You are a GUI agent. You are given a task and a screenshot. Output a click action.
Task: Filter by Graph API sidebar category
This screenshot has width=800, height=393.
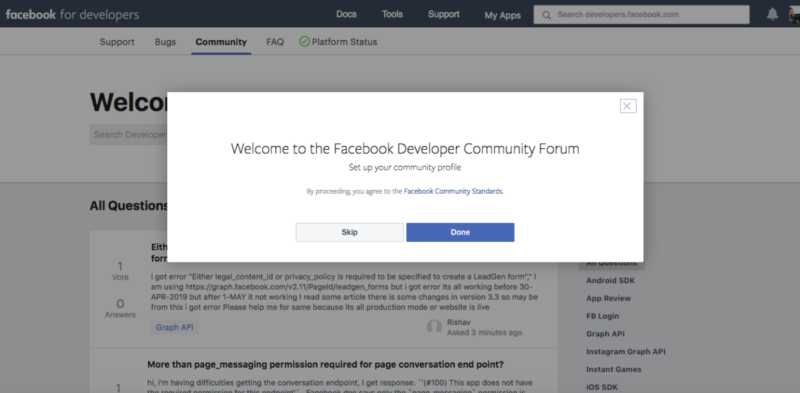click(x=605, y=334)
